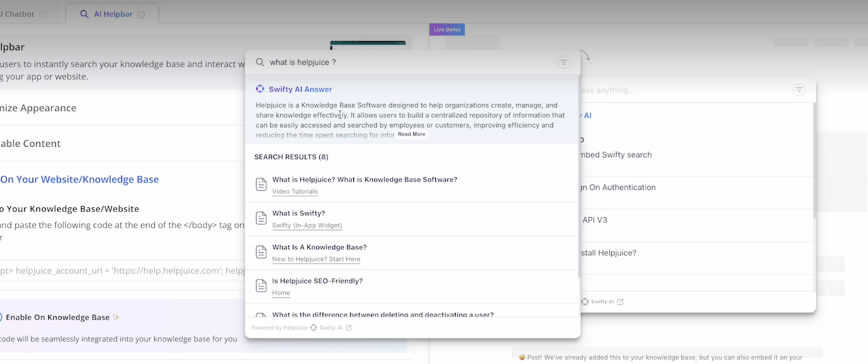This screenshot has height=364, width=868.
Task: Open the 'Is Helpjuice SEO-Friendly?' result
Action: 317,281
